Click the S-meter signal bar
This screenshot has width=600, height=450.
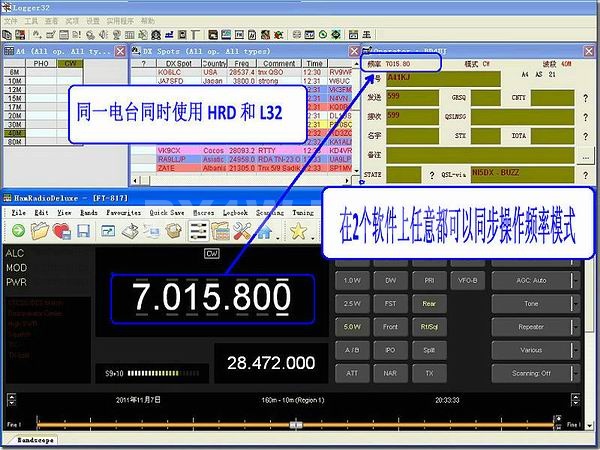click(163, 373)
